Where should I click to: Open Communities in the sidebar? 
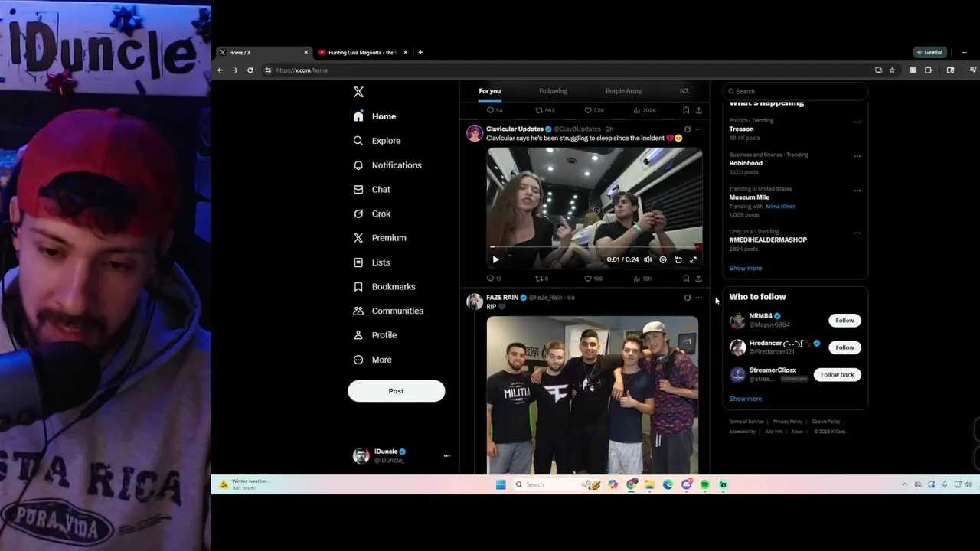(x=387, y=311)
